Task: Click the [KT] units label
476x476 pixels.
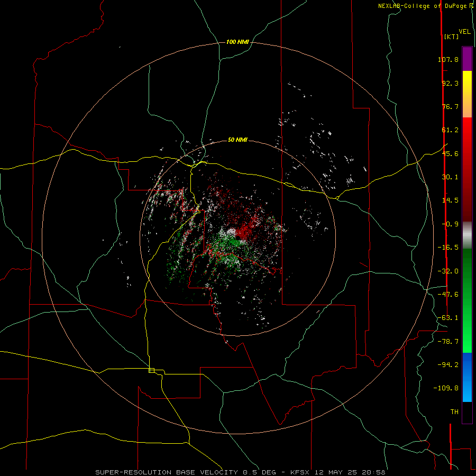Action: [x=452, y=36]
